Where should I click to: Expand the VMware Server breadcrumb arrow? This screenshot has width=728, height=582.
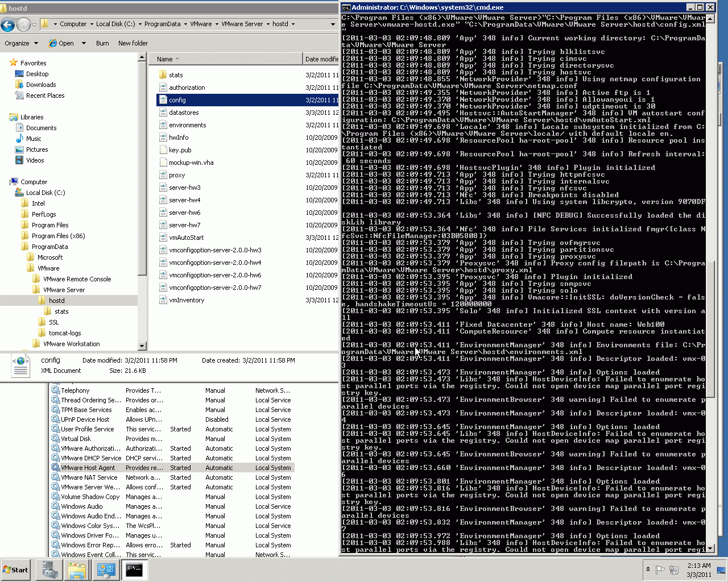click(x=268, y=24)
